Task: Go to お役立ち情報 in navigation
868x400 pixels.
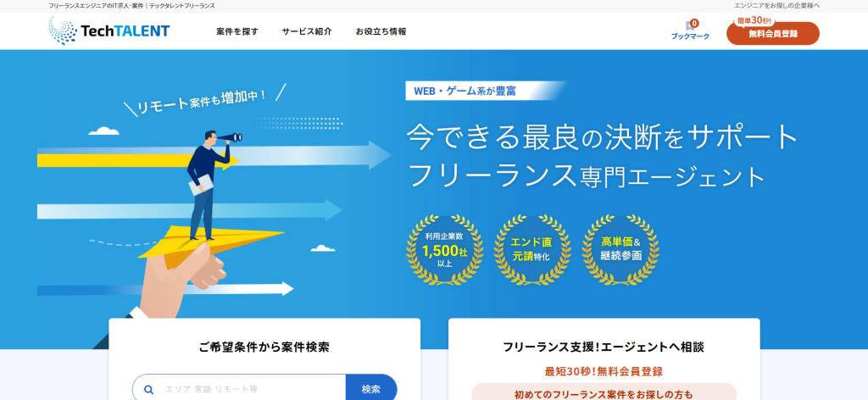Action: tap(381, 31)
